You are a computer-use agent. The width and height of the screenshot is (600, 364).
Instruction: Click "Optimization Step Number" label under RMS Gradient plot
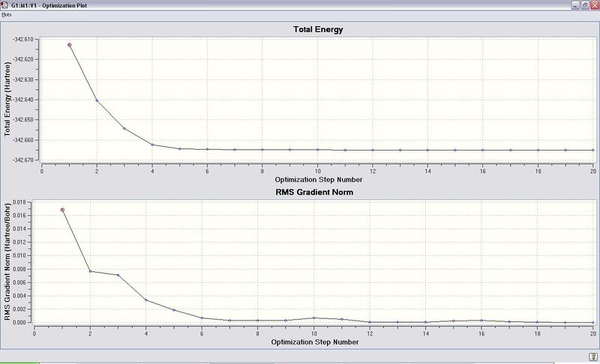pos(315,342)
